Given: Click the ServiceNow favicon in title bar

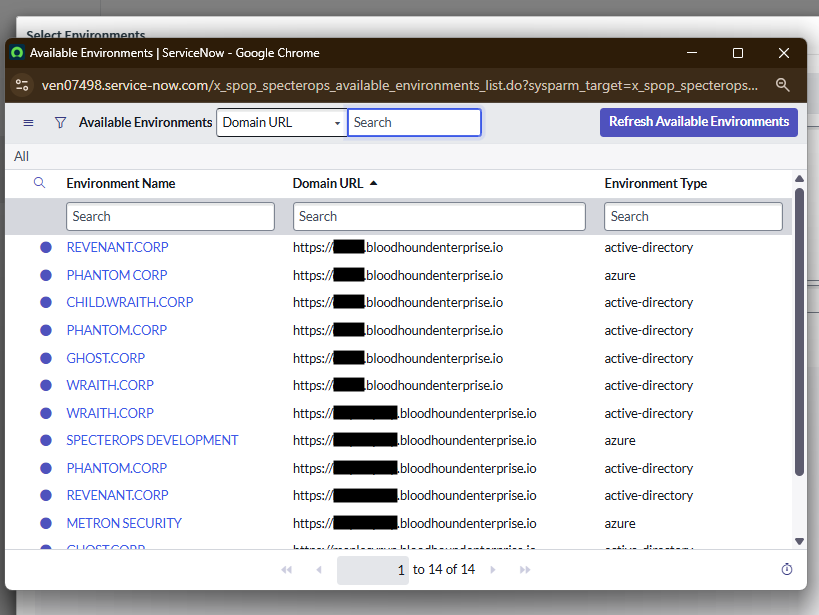Looking at the screenshot, I should click(x=17, y=53).
